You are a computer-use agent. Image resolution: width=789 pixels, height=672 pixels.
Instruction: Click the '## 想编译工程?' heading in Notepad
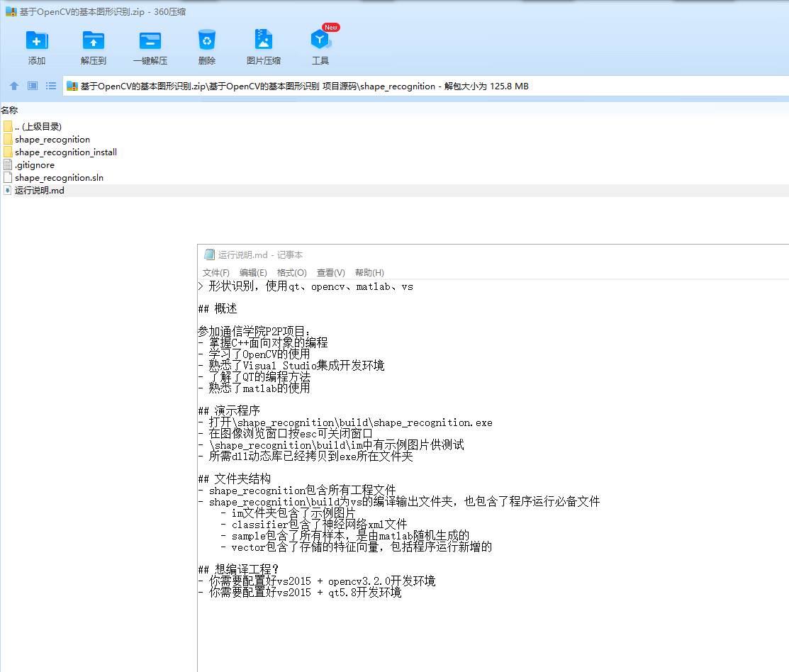pos(238,569)
